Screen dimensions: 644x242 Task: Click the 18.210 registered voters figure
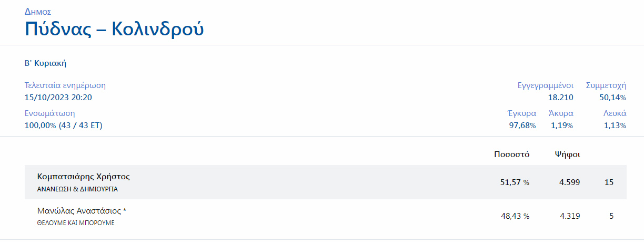[560, 98]
